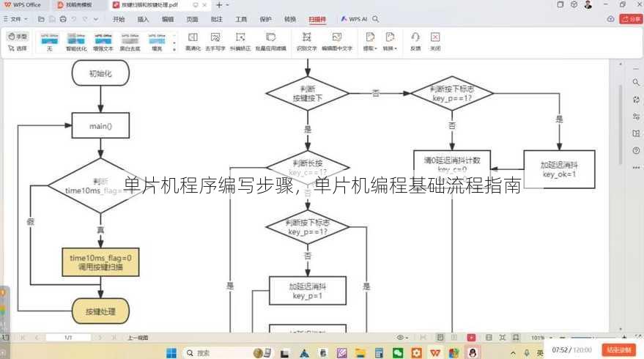Open a new tab with the plus button

point(219,5)
